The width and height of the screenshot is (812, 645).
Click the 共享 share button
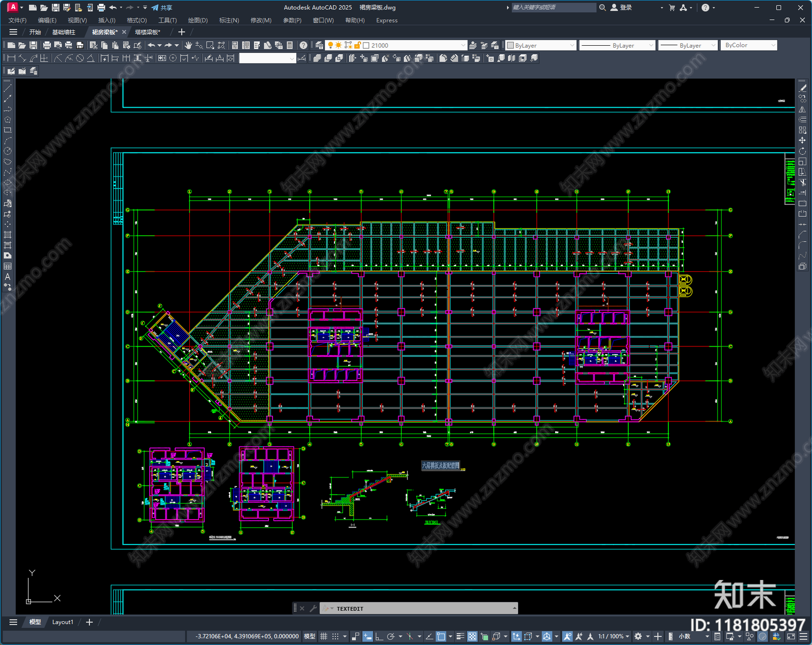[x=162, y=8]
